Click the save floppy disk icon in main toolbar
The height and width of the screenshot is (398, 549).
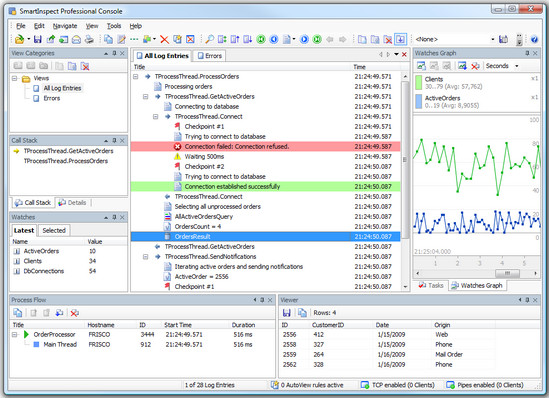click(38, 39)
